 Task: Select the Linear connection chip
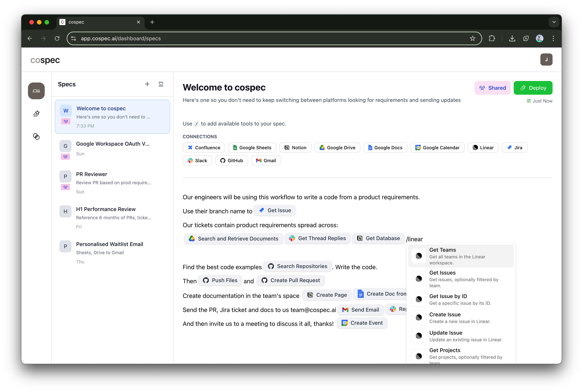(483, 148)
